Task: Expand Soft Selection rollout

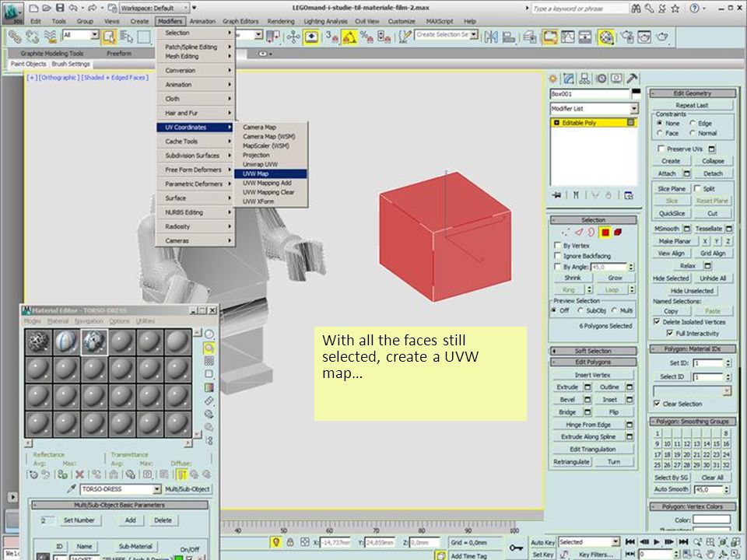Action: click(593, 351)
